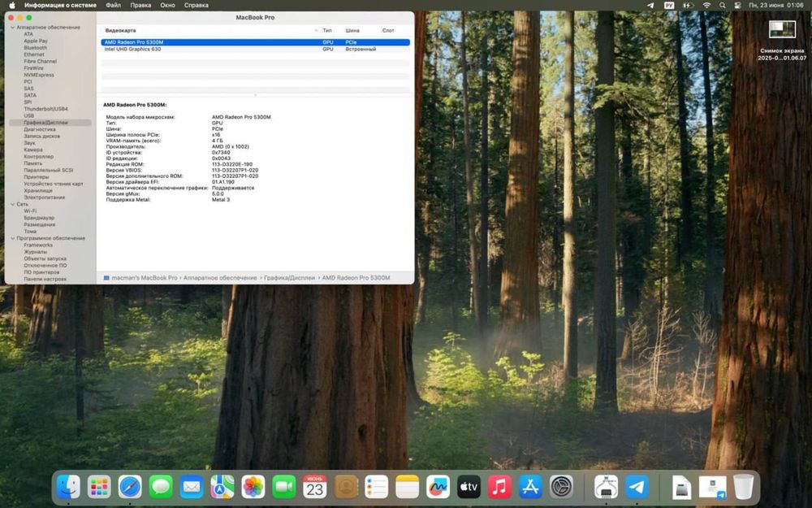Image resolution: width=812 pixels, height=508 pixels.
Task: Open the Apple TV app in Dock
Action: click(x=469, y=487)
